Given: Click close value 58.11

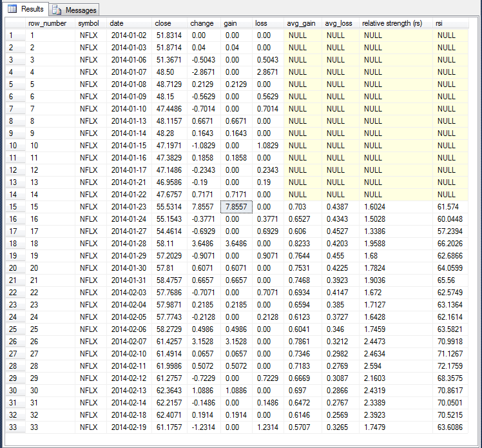Looking at the screenshot, I should click(x=169, y=244).
